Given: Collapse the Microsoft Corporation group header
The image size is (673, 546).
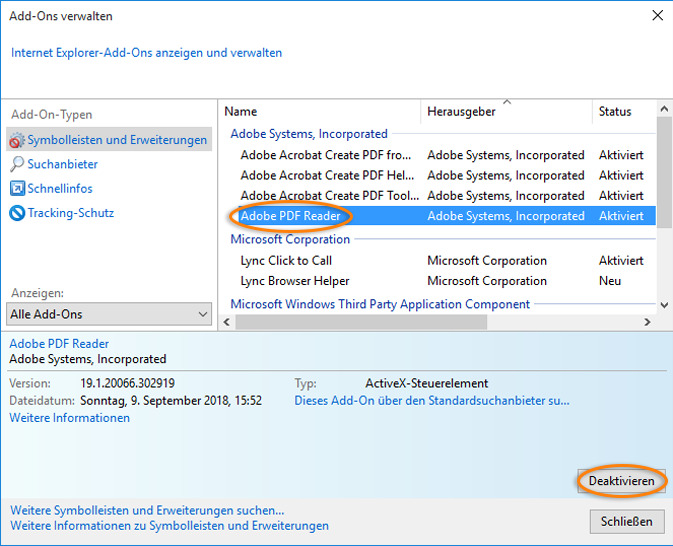Looking at the screenshot, I should point(290,239).
